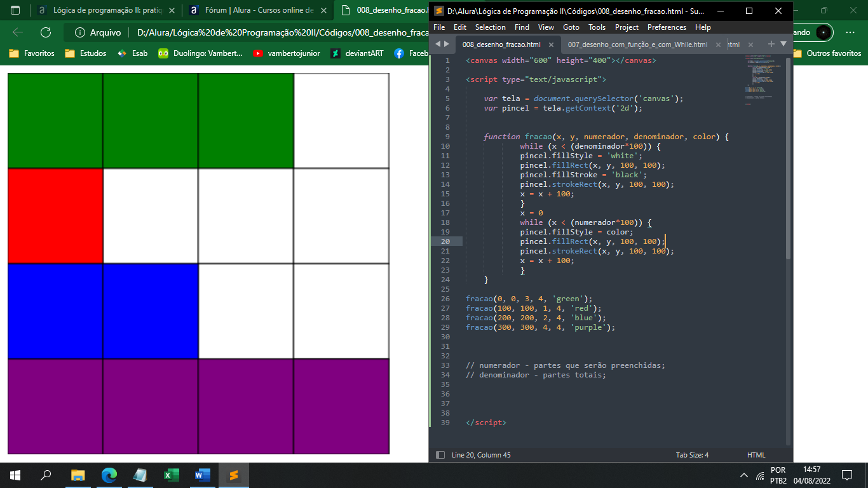
Task: Click the Sublime Text title bar icon
Action: 439,11
